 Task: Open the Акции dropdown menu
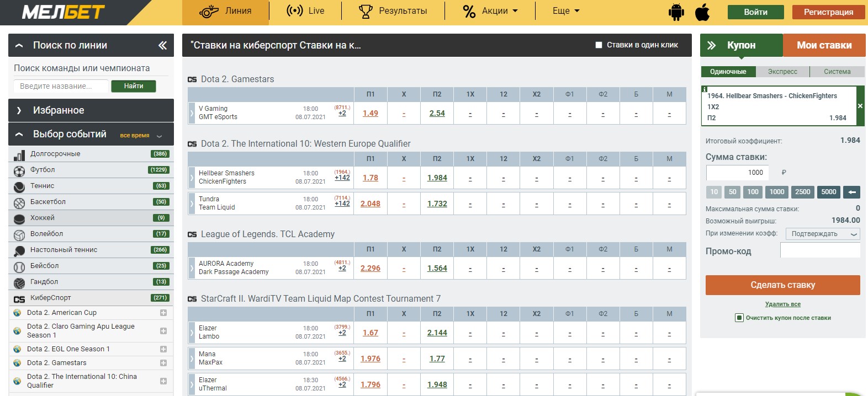490,11
